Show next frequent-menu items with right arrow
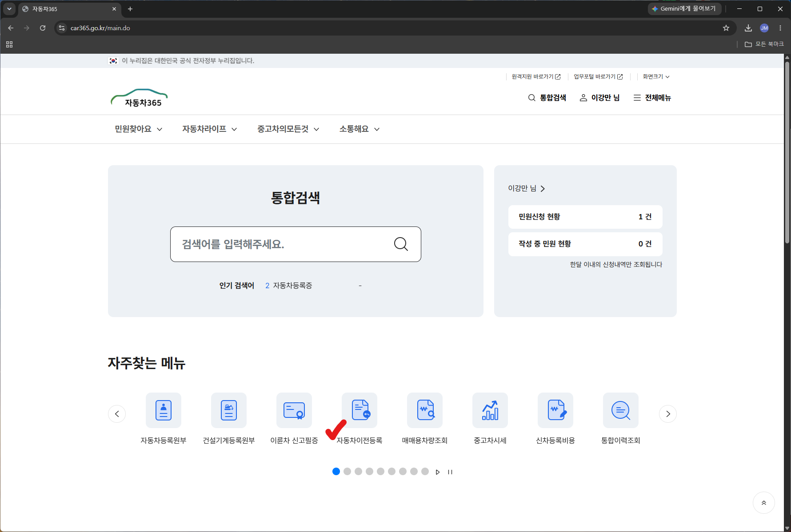 (668, 414)
